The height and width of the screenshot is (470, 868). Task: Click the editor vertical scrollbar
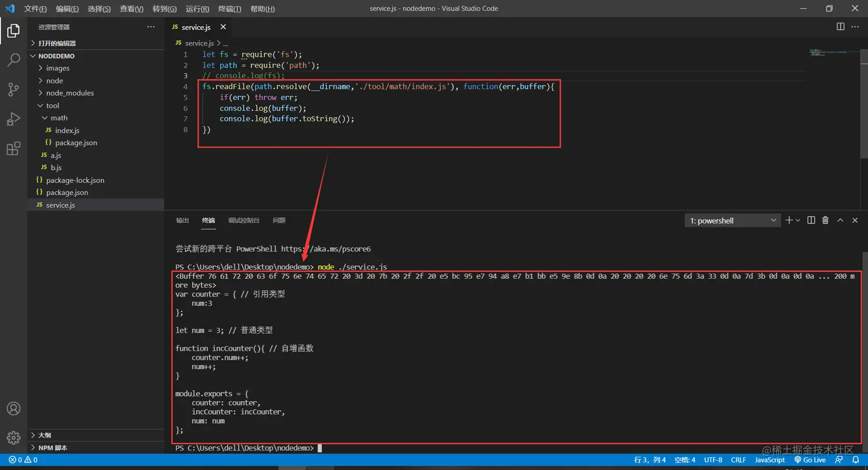point(864,103)
